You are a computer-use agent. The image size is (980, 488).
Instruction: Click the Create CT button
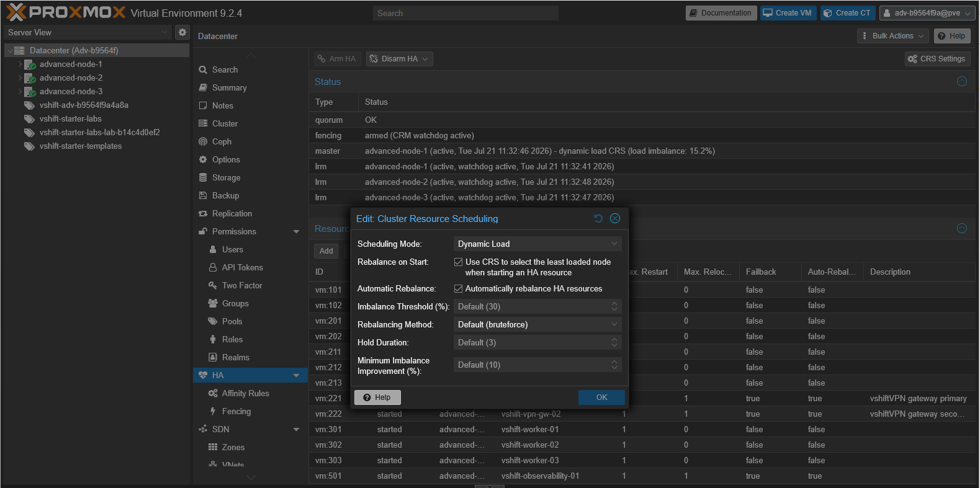pyautogui.click(x=847, y=13)
